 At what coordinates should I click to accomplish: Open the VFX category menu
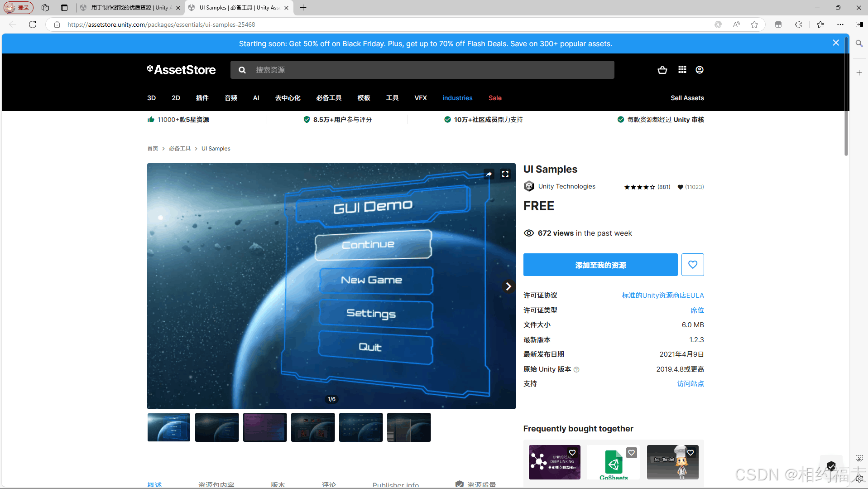[421, 98]
